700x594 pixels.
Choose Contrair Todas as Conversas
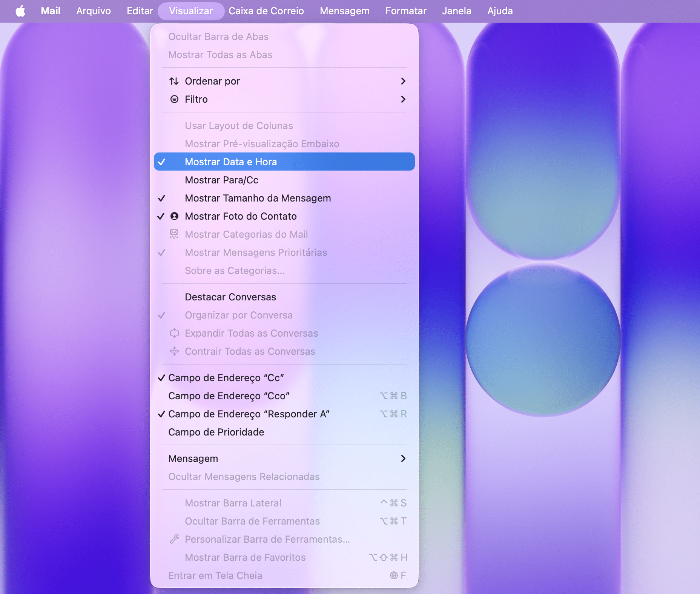click(284, 351)
